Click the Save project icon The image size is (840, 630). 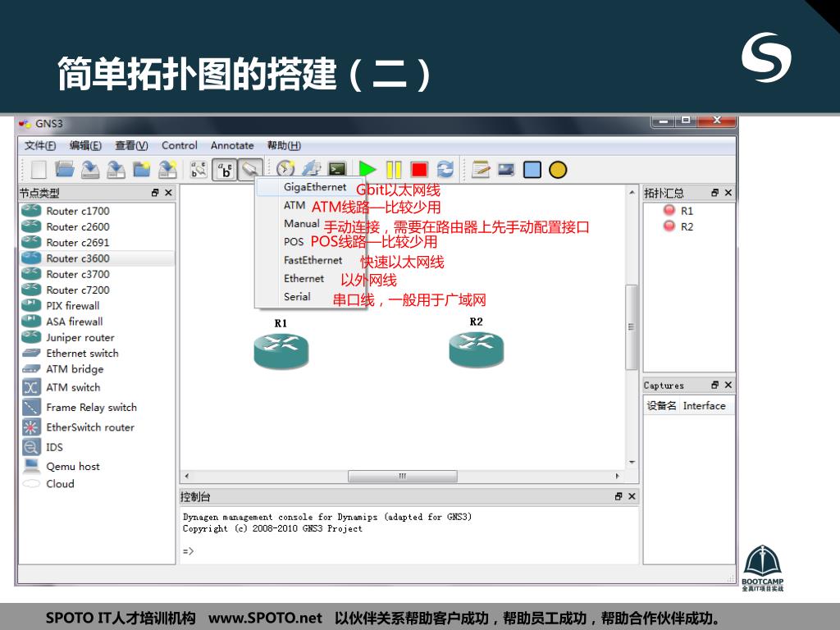click(x=90, y=169)
